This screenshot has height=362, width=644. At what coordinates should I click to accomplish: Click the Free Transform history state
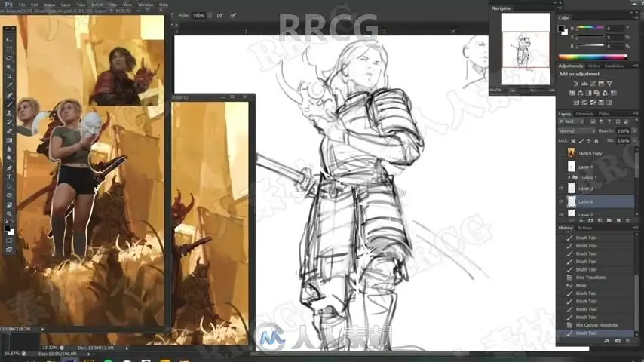click(590, 278)
